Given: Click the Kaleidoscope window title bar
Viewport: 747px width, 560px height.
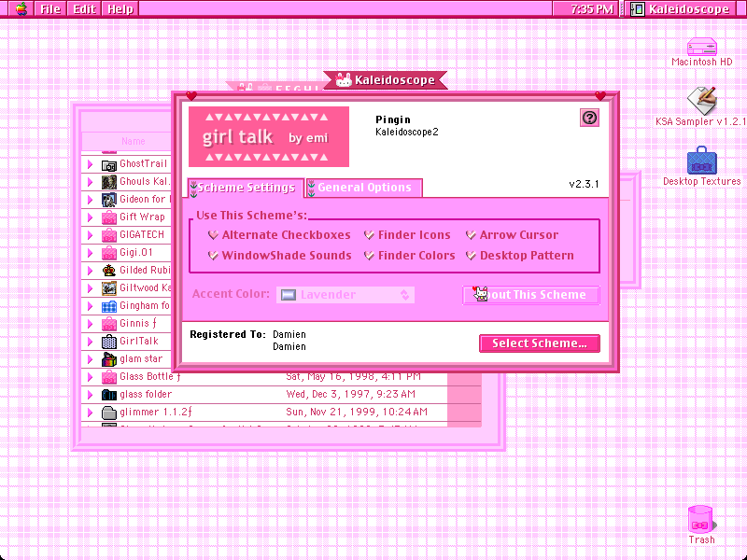Looking at the screenshot, I should [386, 80].
